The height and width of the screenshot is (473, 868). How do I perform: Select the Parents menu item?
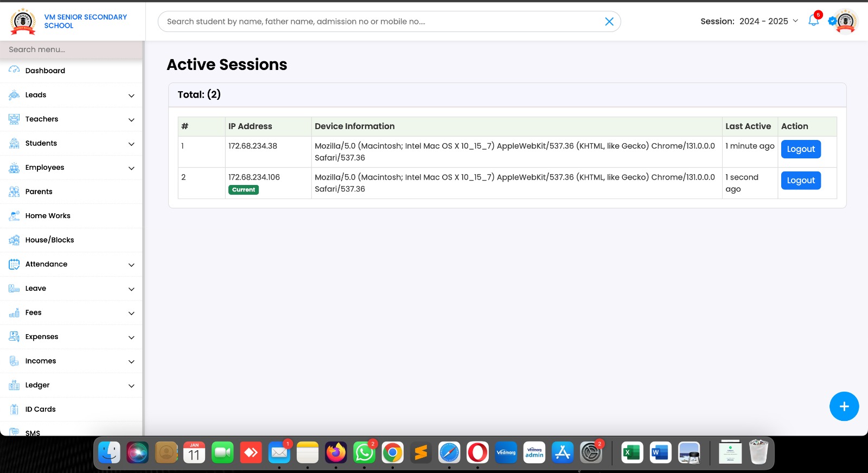(71, 191)
